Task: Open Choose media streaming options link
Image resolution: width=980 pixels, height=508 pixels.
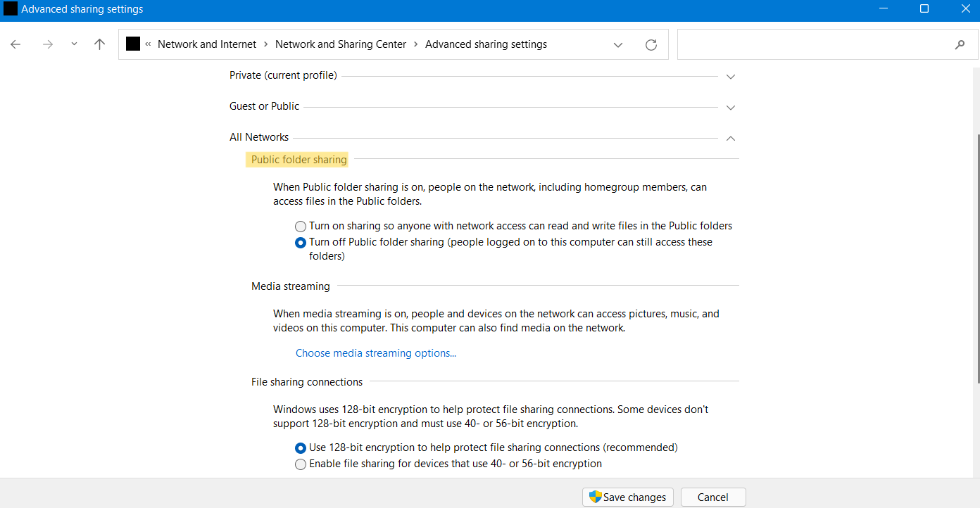Action: 376,353
